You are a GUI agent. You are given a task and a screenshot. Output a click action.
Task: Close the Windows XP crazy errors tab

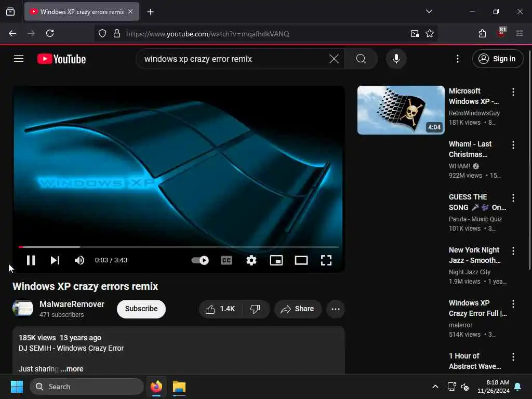click(130, 11)
